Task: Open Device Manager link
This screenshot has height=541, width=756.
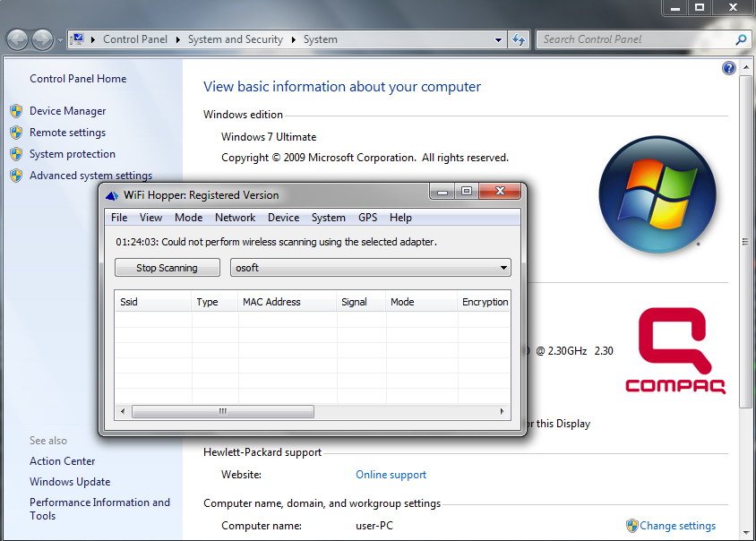Action: [x=67, y=111]
